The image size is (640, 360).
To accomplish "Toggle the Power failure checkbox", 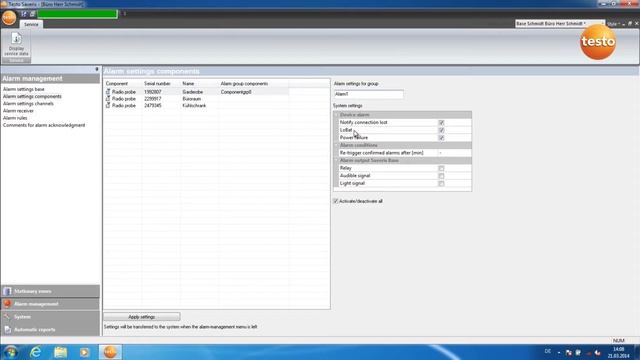I will pos(441,138).
